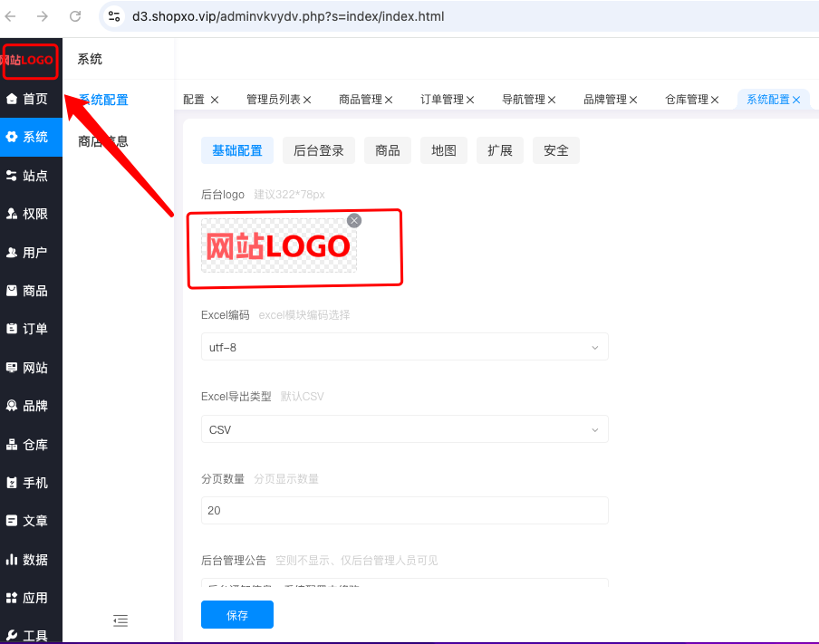Select the 商品 settings tab
819x644 pixels.
tap(388, 150)
